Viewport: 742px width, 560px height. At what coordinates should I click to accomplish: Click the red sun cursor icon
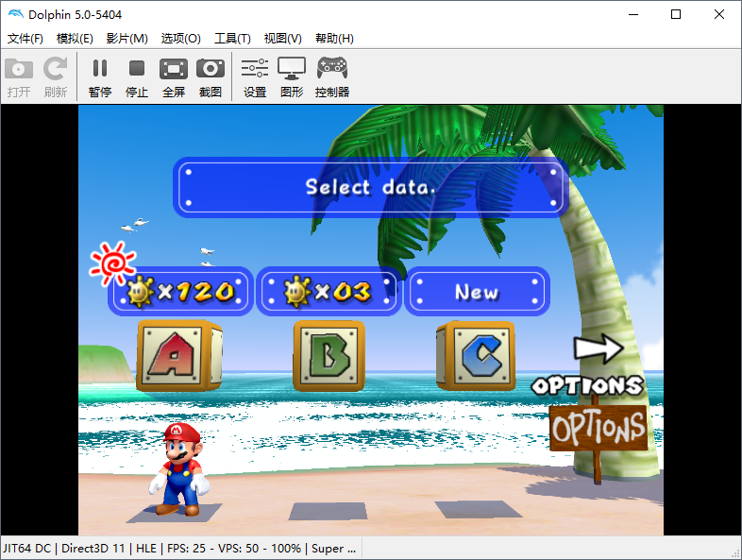pyautogui.click(x=112, y=263)
